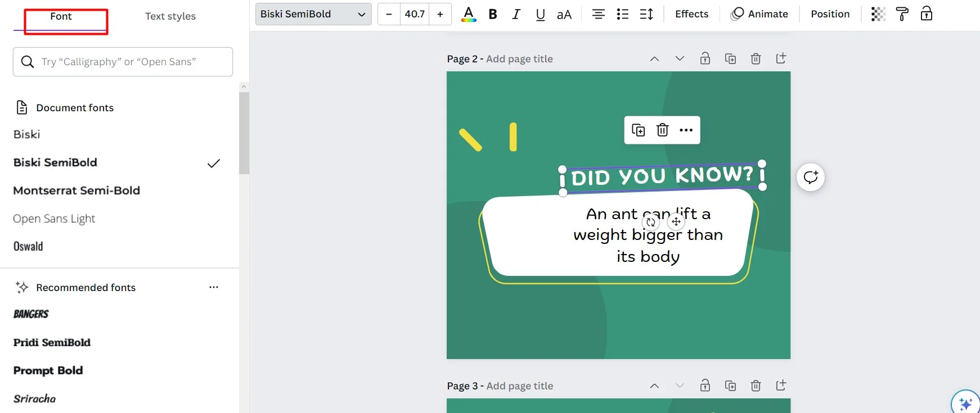Image resolution: width=980 pixels, height=413 pixels.
Task: Open the Biski SemiBold font dropdown
Action: click(x=313, y=14)
